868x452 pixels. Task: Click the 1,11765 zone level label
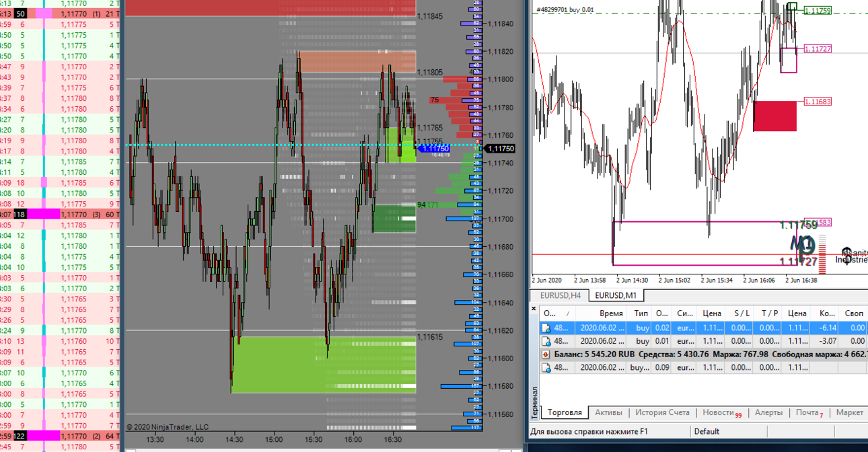[430, 128]
